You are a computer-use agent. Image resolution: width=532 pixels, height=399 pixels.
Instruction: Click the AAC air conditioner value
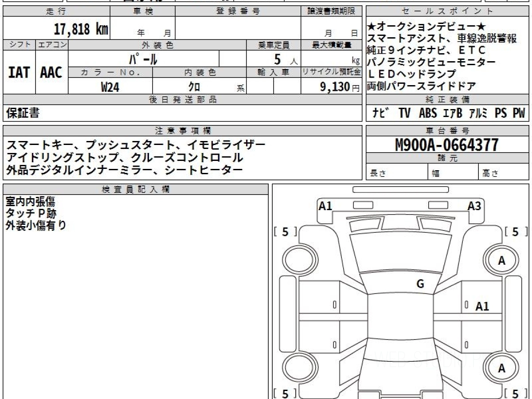[x=51, y=72]
